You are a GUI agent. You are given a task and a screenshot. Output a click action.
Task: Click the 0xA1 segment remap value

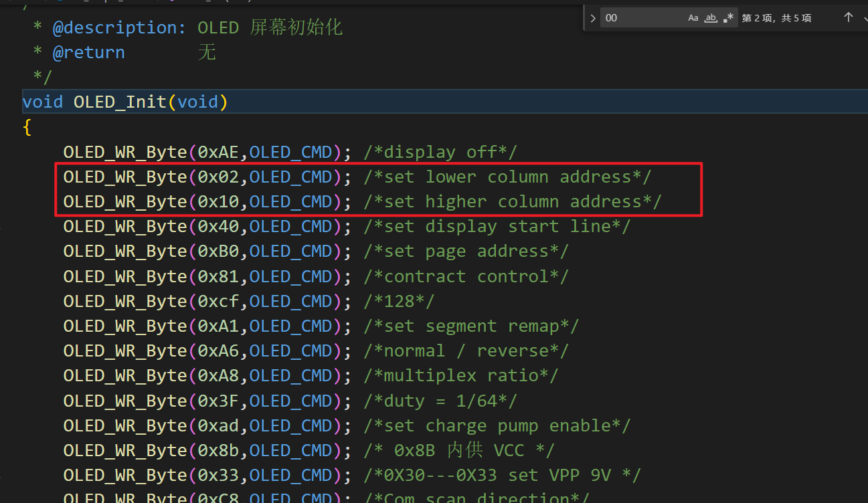click(x=218, y=326)
